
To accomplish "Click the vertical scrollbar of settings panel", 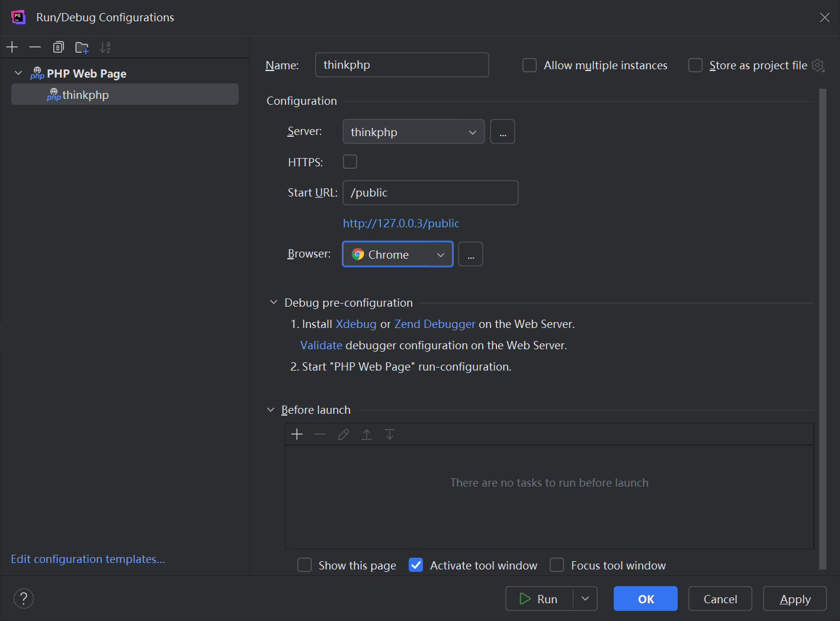I will [x=822, y=326].
